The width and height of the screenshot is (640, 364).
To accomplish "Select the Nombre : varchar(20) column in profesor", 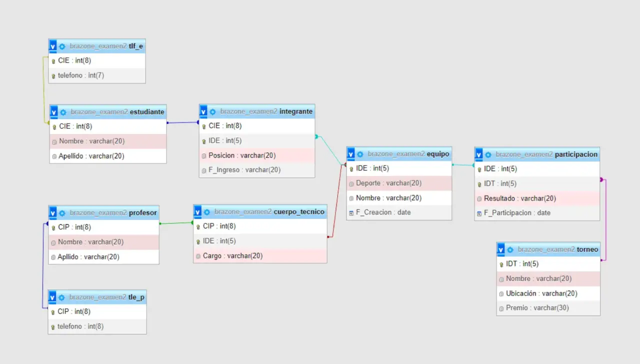I will point(104,242).
